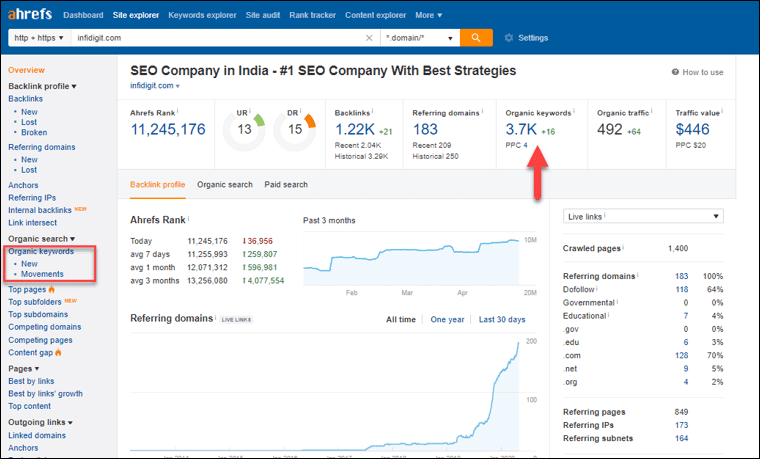Clear the URL field with the X icon
The width and height of the screenshot is (760, 459).
[369, 38]
